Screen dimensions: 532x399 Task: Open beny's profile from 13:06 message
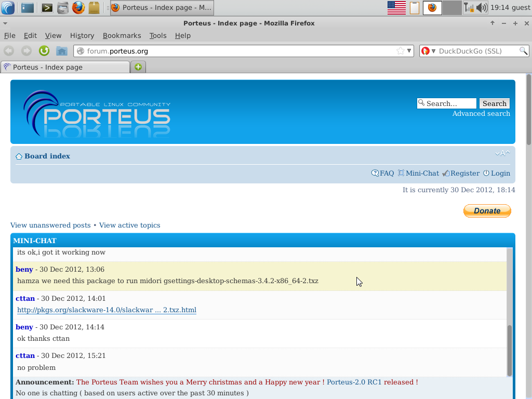click(24, 270)
